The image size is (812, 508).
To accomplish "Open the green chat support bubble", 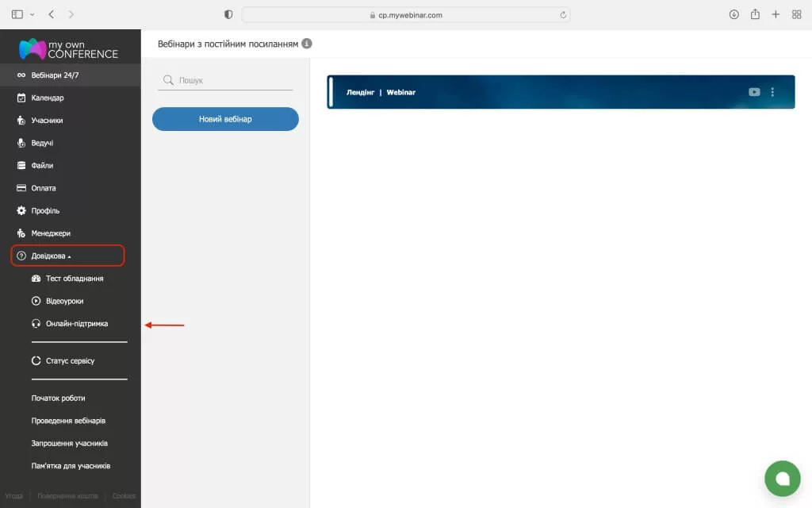I will [x=782, y=478].
